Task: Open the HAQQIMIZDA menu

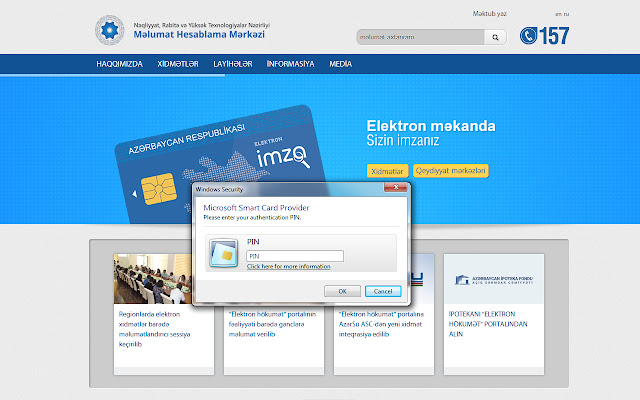Action: coord(119,64)
